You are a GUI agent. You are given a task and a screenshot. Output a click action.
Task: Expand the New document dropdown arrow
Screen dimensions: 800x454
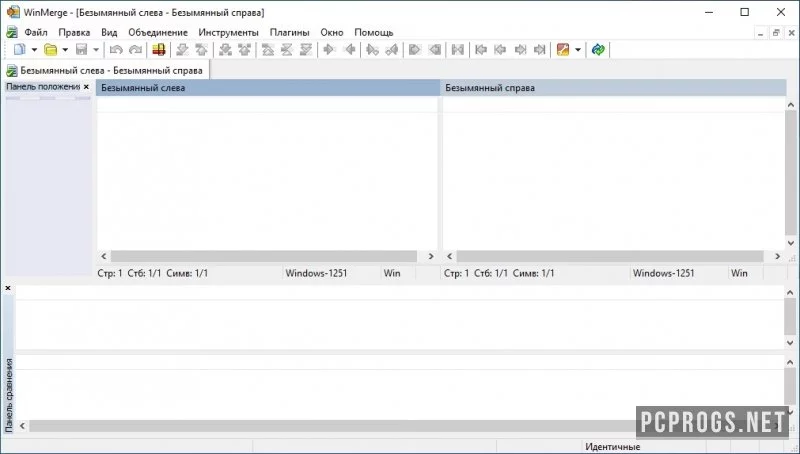[x=34, y=49]
